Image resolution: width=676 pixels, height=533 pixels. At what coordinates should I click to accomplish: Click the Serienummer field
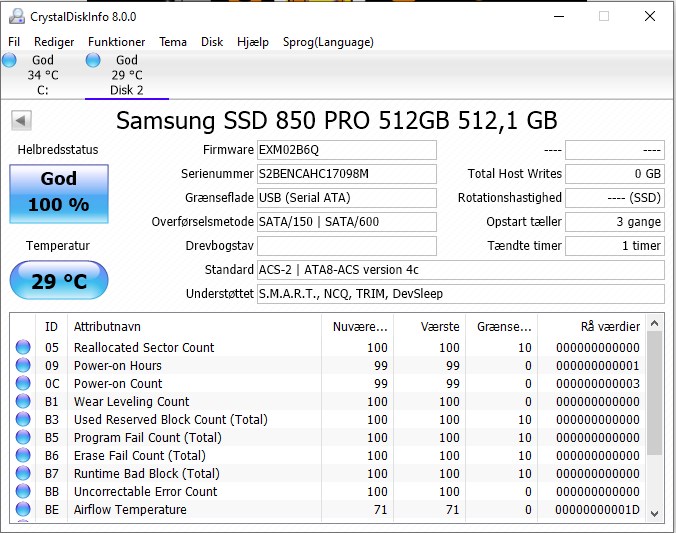pos(347,174)
